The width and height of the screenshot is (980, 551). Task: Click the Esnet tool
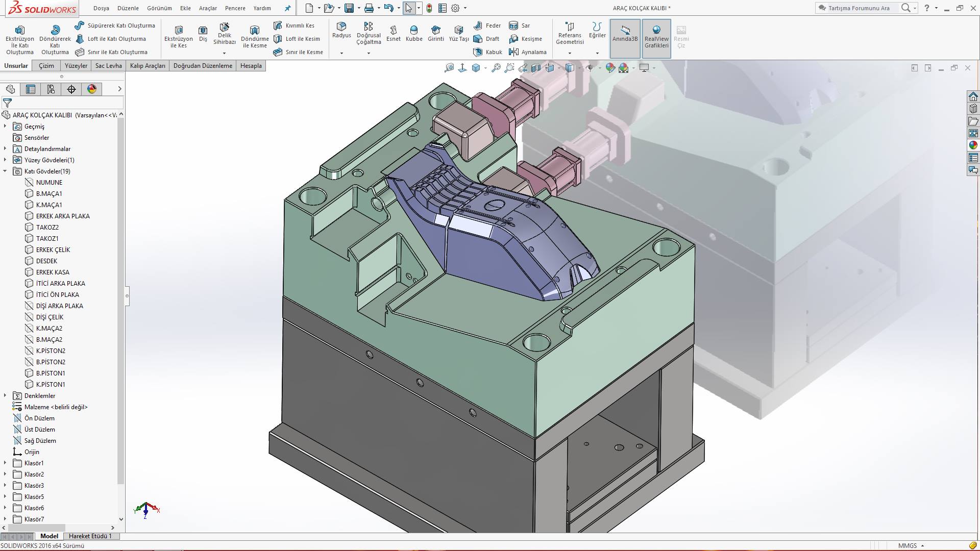[x=393, y=34]
